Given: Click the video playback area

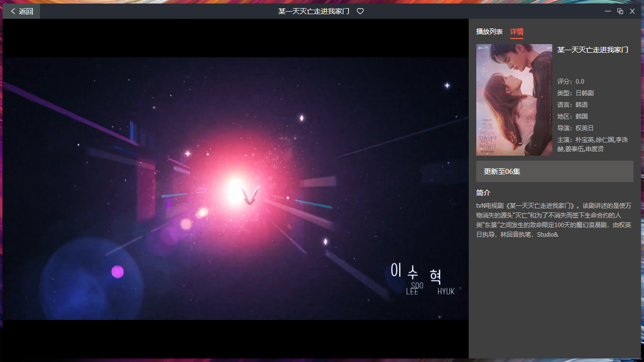Looking at the screenshot, I should pyautogui.click(x=236, y=189).
